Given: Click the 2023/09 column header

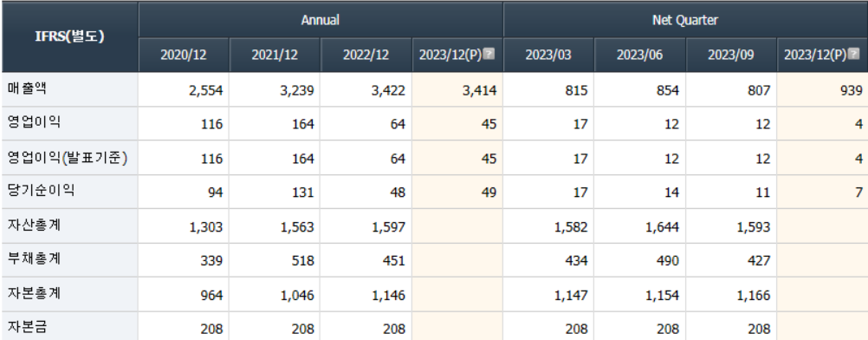Looking at the screenshot, I should click(x=731, y=55).
